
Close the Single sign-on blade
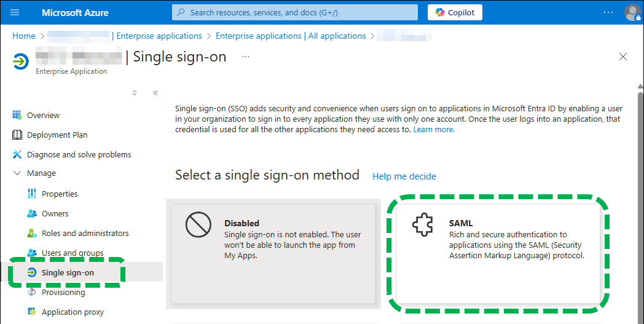(623, 57)
